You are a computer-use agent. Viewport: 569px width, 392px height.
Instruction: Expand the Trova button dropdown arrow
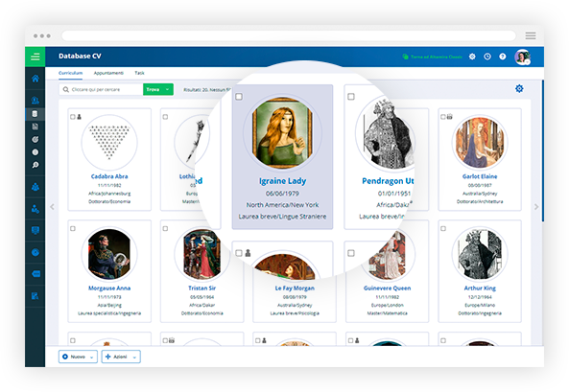point(167,89)
